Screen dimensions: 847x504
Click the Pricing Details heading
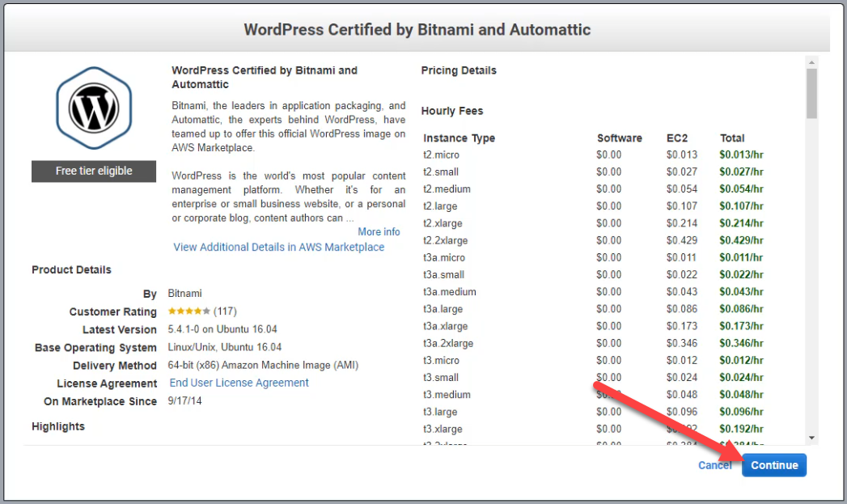(x=459, y=70)
